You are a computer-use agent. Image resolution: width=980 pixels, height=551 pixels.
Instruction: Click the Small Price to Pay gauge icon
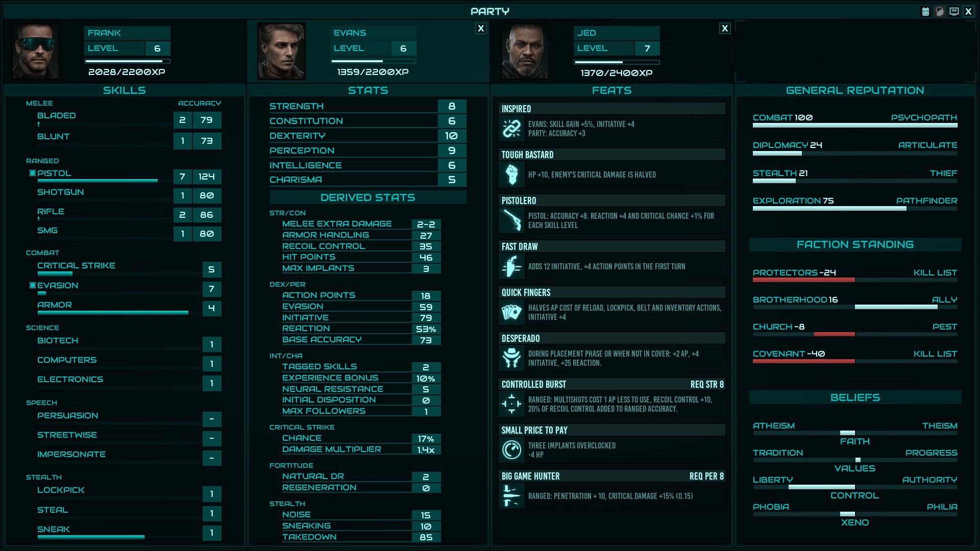coord(511,450)
